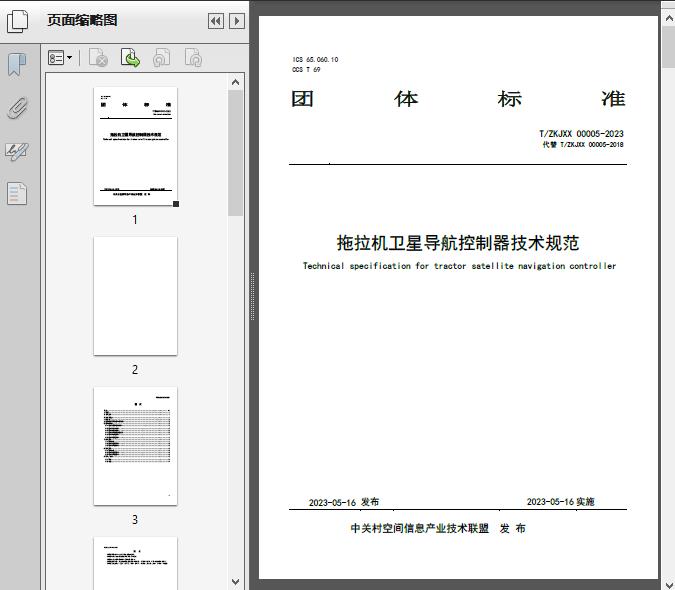Select blank page 2 thumbnail

click(x=135, y=296)
